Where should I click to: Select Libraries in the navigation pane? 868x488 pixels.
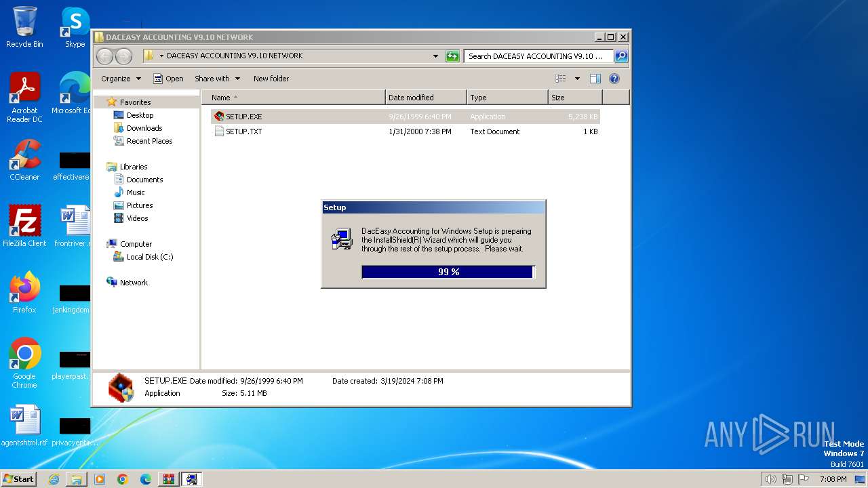click(x=134, y=167)
